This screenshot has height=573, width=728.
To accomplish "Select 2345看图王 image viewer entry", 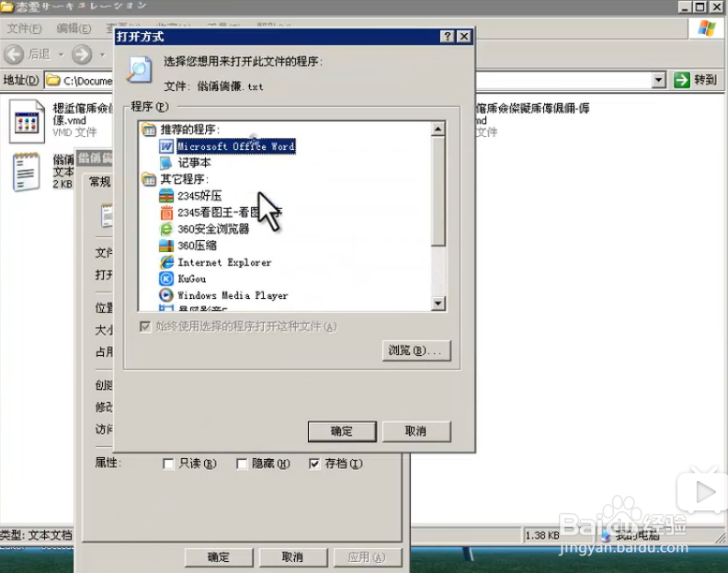I will [x=230, y=212].
